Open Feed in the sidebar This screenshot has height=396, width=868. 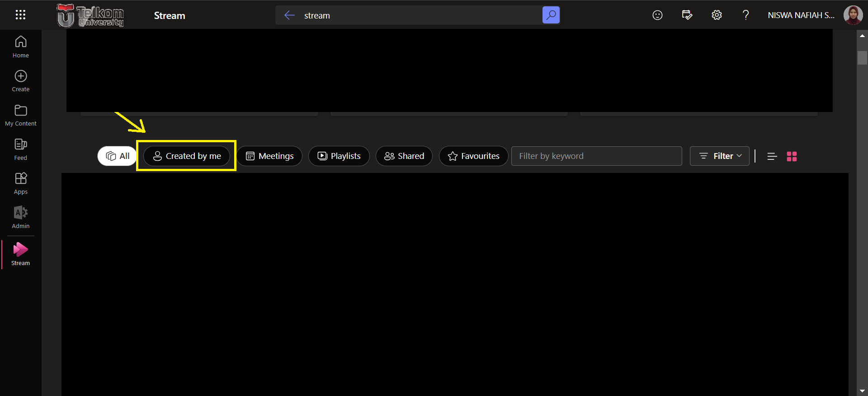(21, 149)
